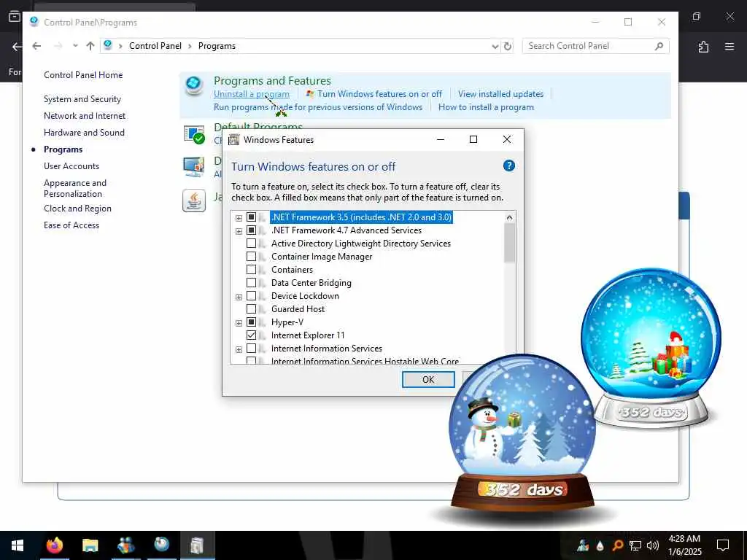This screenshot has width=747, height=560.
Task: Click the Java control panel icon
Action: coord(194,201)
